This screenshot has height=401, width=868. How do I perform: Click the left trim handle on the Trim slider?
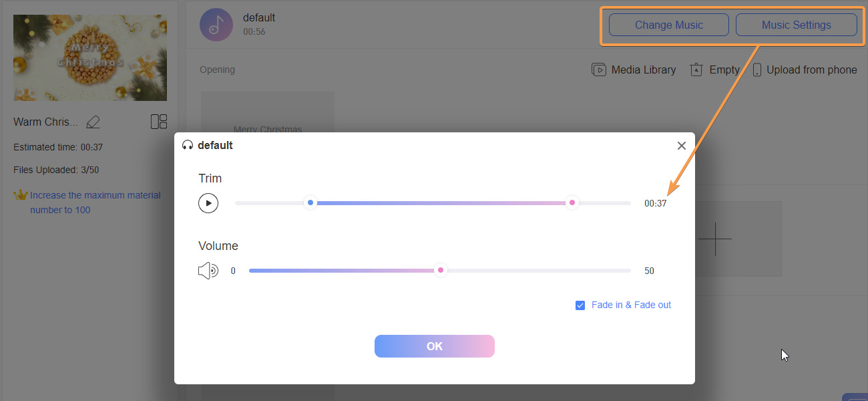pos(310,202)
